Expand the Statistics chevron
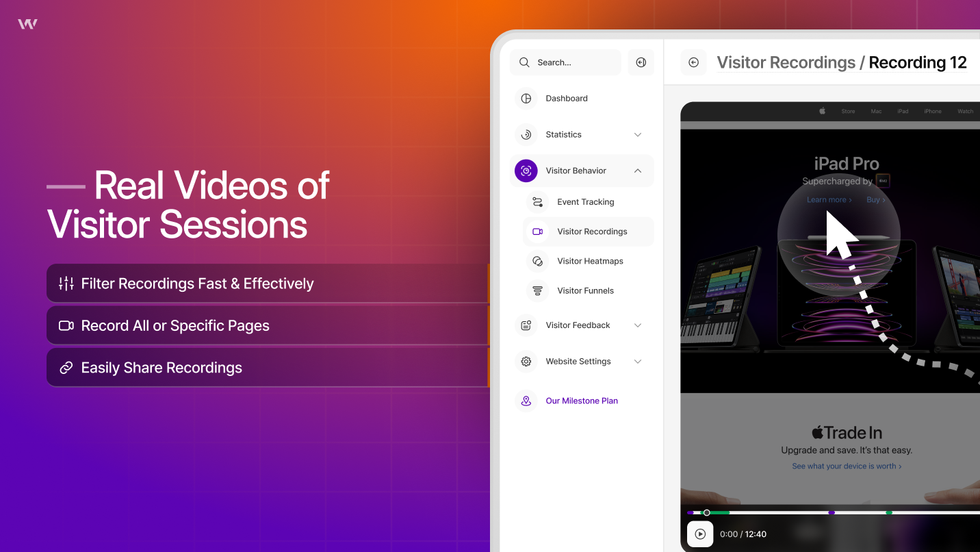Viewport: 980px width, 552px height. (638, 135)
